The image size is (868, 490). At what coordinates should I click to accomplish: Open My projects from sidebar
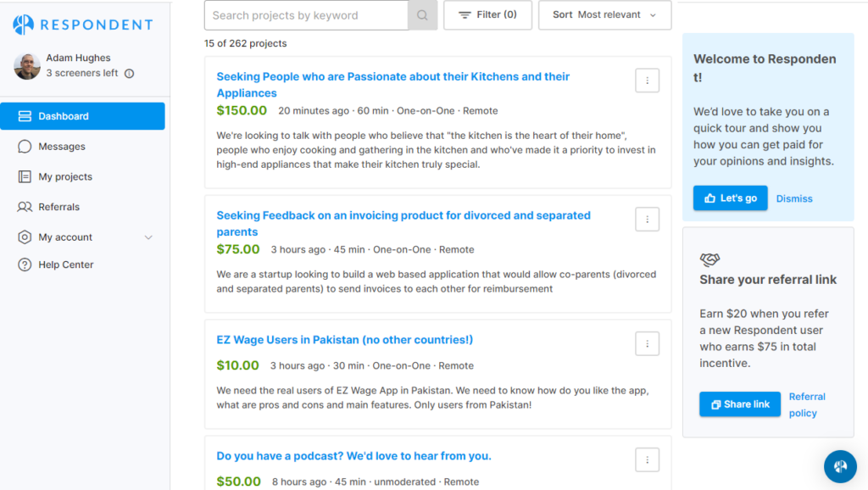64,177
